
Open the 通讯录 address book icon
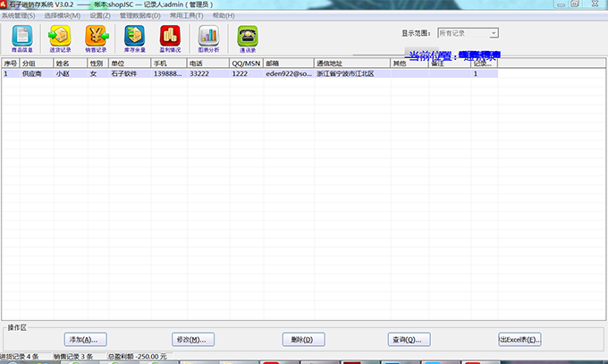[247, 38]
